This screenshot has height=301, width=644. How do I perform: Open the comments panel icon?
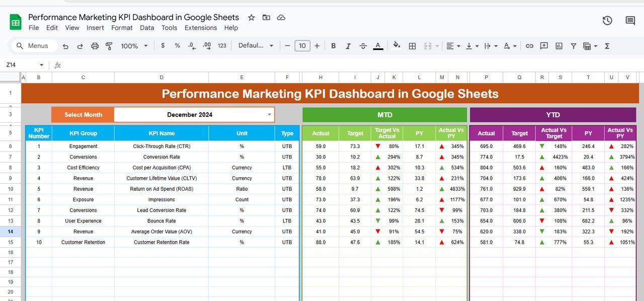(x=630, y=21)
